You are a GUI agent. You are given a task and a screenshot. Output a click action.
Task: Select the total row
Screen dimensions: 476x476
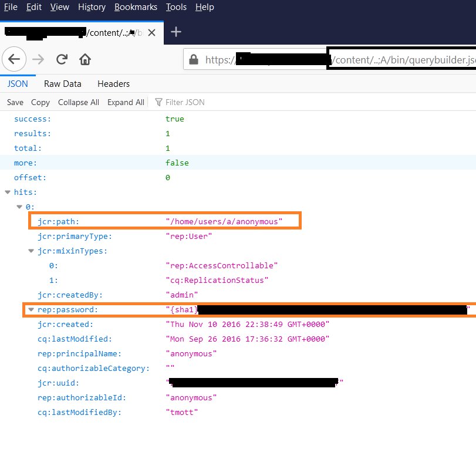[238, 148]
